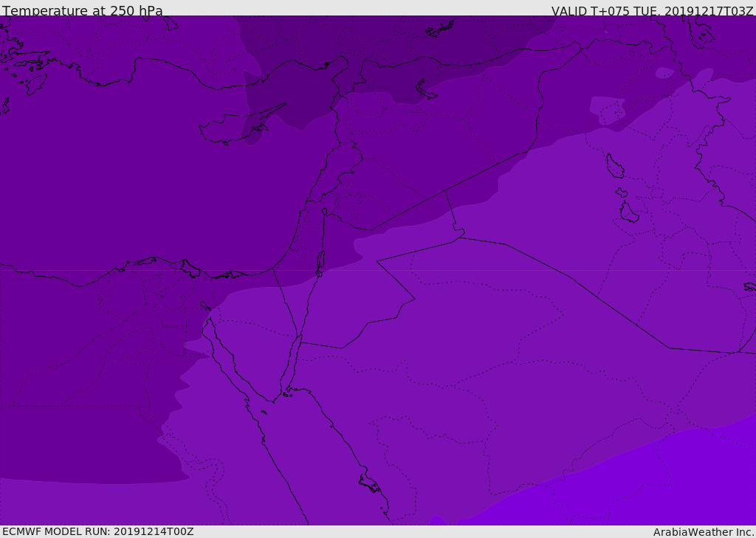Click the 'VALID T+075 TUE. 20191217T03Z' label

point(653,11)
